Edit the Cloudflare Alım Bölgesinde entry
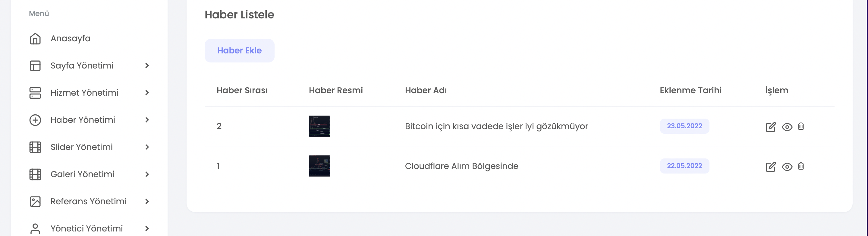868x236 pixels. tap(771, 167)
